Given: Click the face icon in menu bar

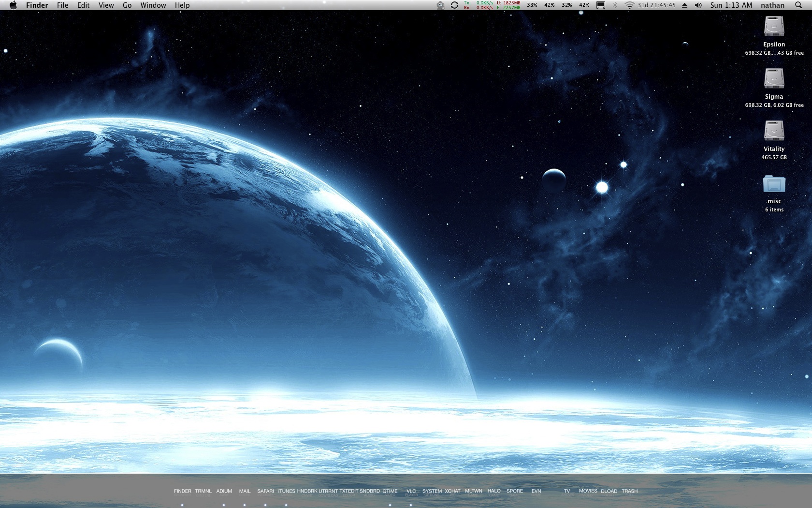Looking at the screenshot, I should coord(440,5).
